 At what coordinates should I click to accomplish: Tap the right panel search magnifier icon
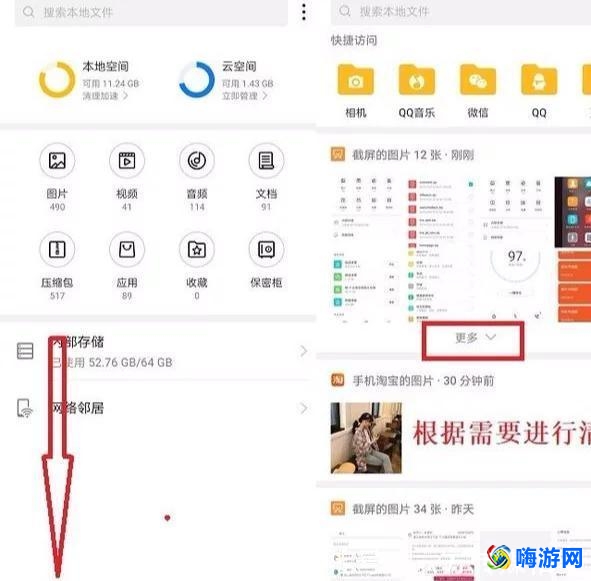click(344, 11)
